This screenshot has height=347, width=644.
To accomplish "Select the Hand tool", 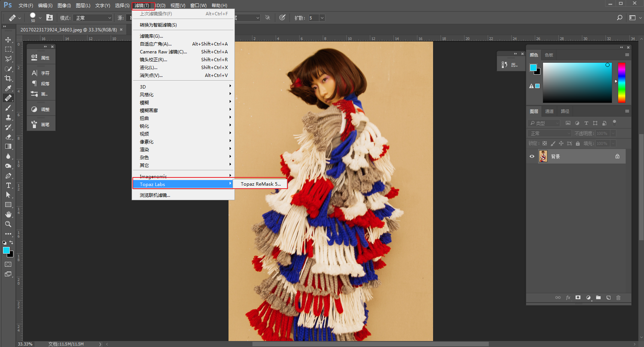I will coord(8,214).
